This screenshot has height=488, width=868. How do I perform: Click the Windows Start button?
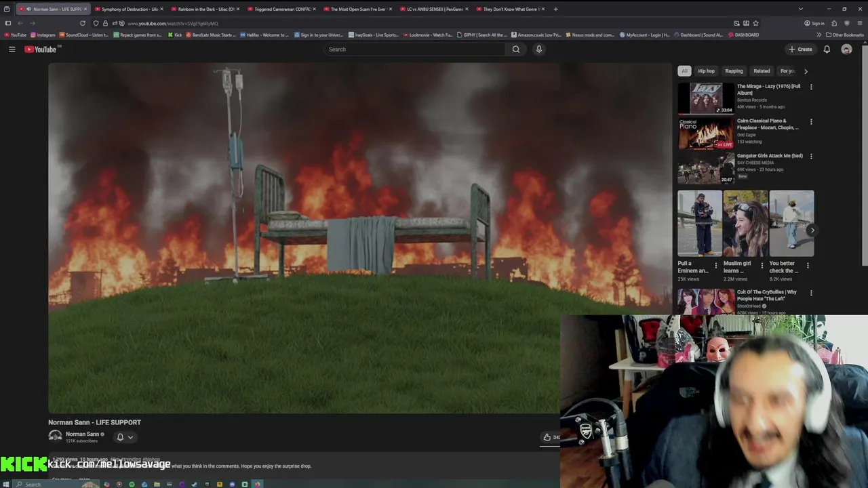click(7, 484)
